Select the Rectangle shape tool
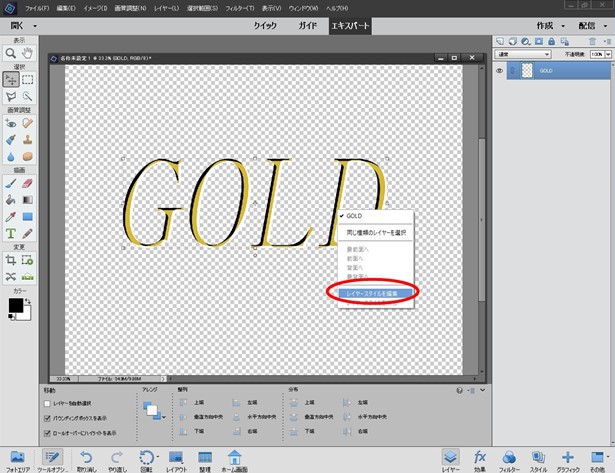Image resolution: width=615 pixels, height=473 pixels. [x=27, y=217]
